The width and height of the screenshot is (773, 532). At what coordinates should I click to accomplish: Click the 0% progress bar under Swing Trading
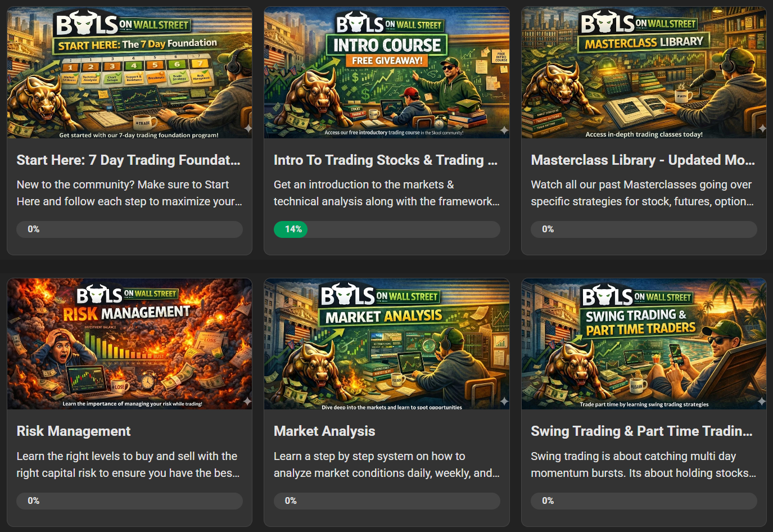click(644, 501)
